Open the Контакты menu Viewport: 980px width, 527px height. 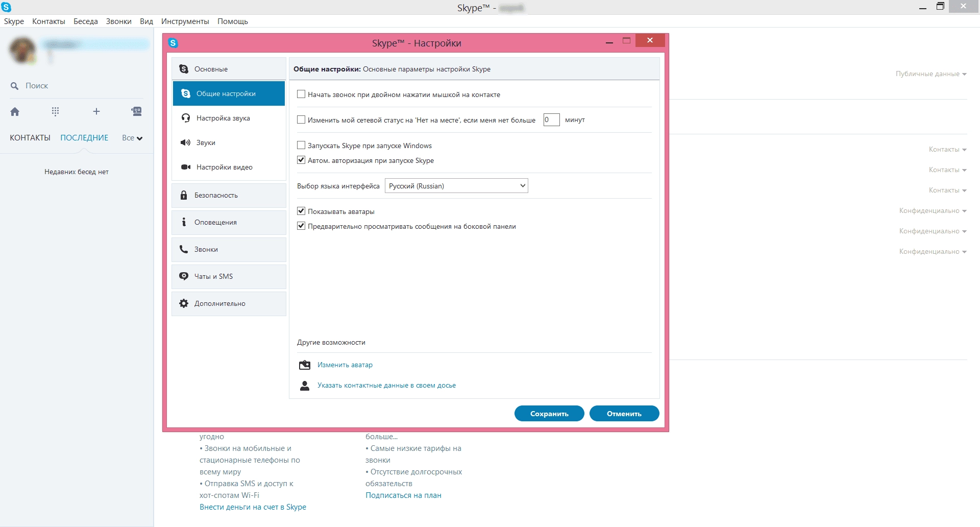[x=48, y=21]
